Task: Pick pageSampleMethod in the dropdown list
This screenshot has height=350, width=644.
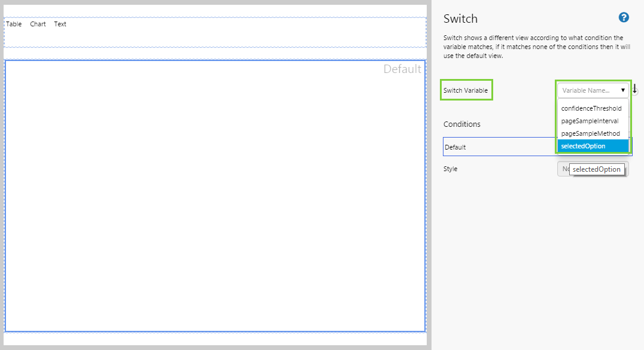Action: [590, 133]
